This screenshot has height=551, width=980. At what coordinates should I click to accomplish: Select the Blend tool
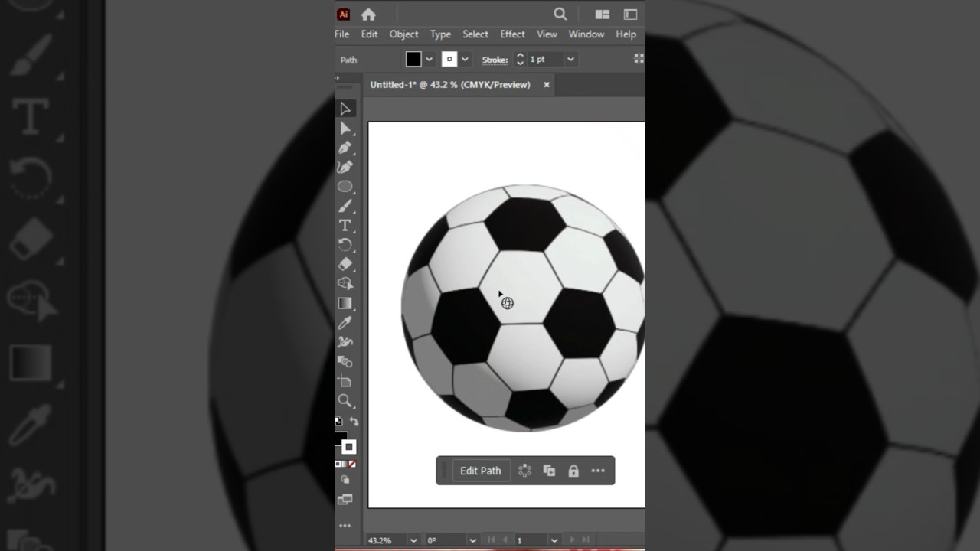click(345, 362)
